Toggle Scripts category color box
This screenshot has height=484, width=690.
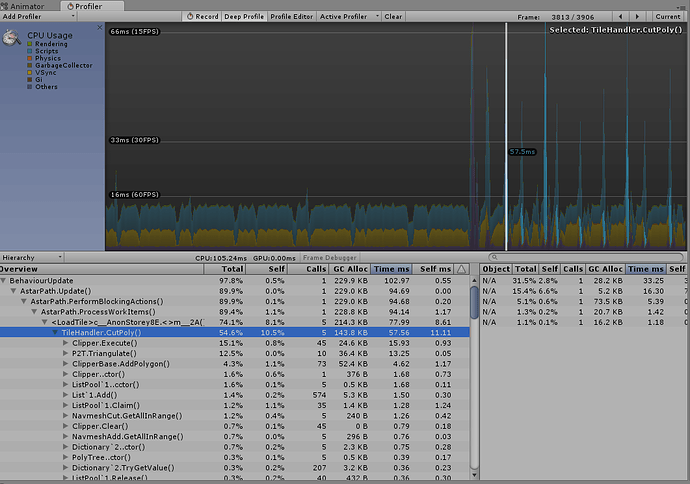pos(29,51)
